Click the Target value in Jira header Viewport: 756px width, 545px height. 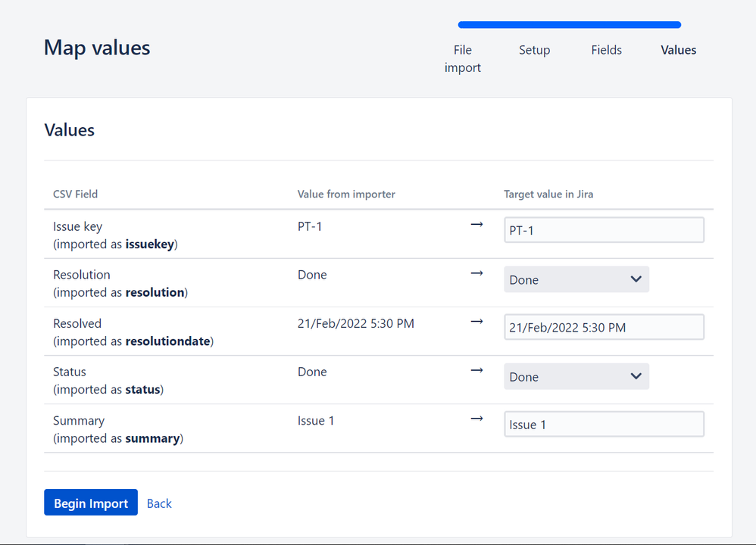pyautogui.click(x=548, y=195)
